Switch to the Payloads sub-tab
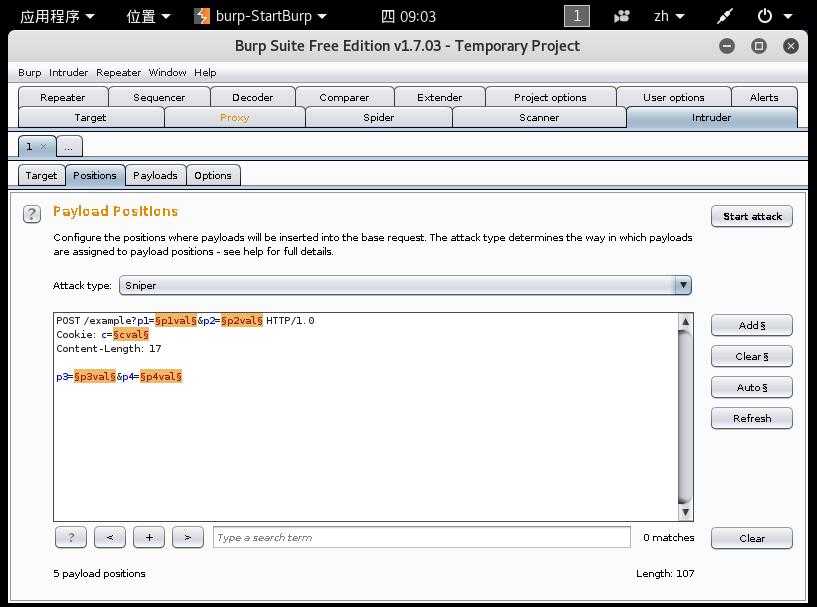The image size is (817, 607). click(x=155, y=176)
